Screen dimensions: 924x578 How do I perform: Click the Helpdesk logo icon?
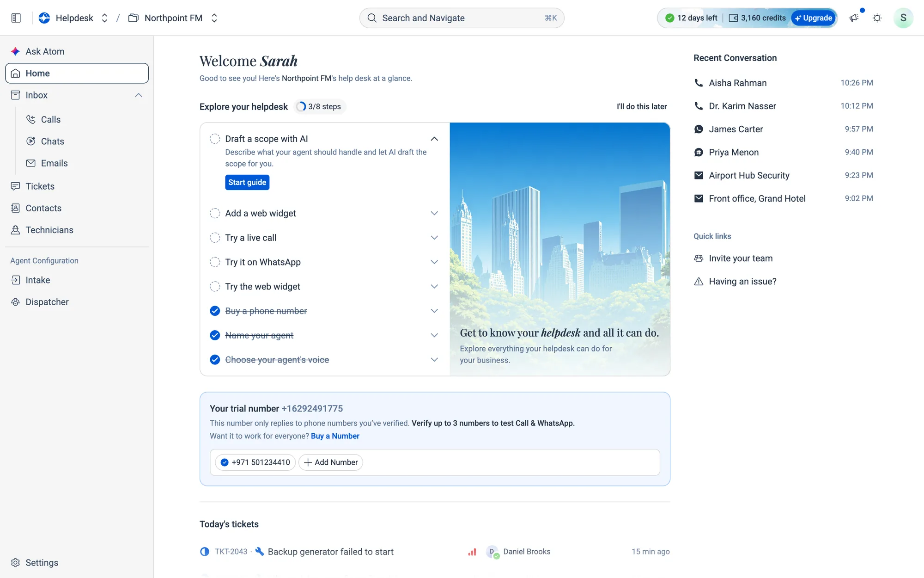pos(44,18)
